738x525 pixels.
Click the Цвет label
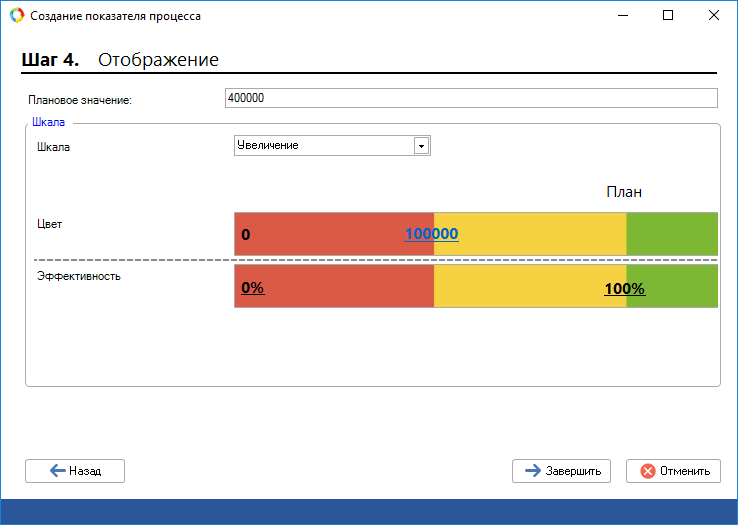click(49, 224)
